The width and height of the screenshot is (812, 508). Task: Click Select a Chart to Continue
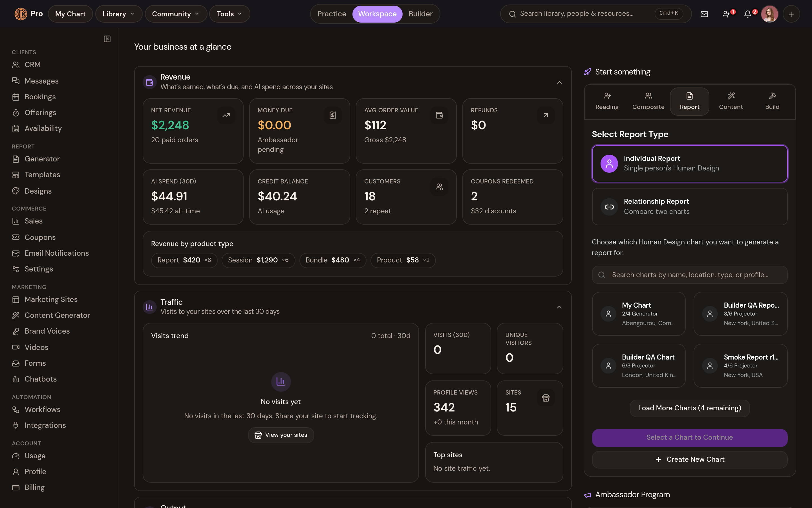[x=690, y=437]
